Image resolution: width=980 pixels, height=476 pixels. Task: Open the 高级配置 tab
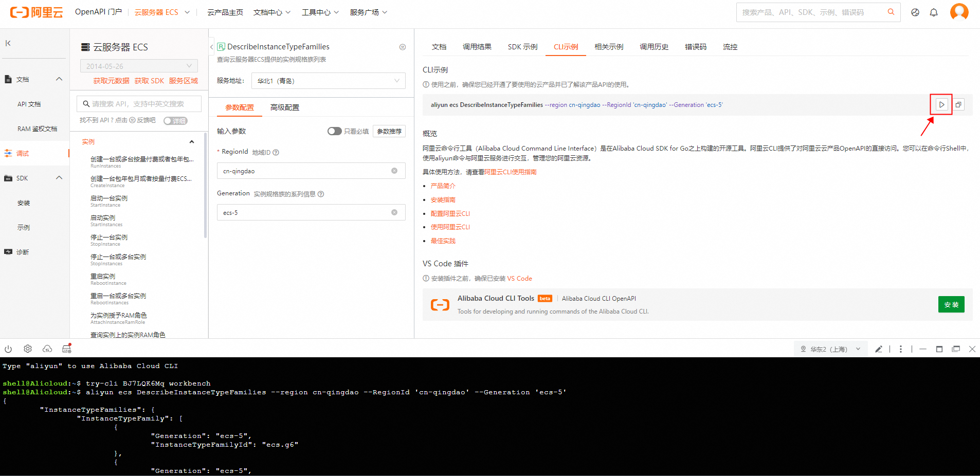[x=284, y=107]
